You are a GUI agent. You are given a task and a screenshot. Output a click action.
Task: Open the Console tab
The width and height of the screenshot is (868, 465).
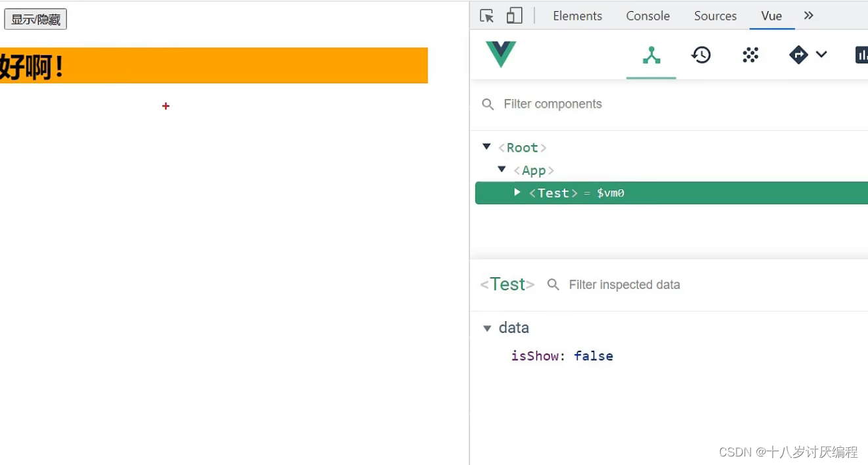point(647,16)
